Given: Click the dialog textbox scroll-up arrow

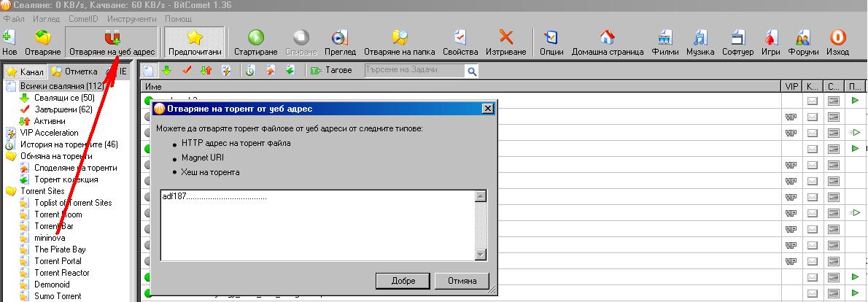Looking at the screenshot, I should (481, 195).
